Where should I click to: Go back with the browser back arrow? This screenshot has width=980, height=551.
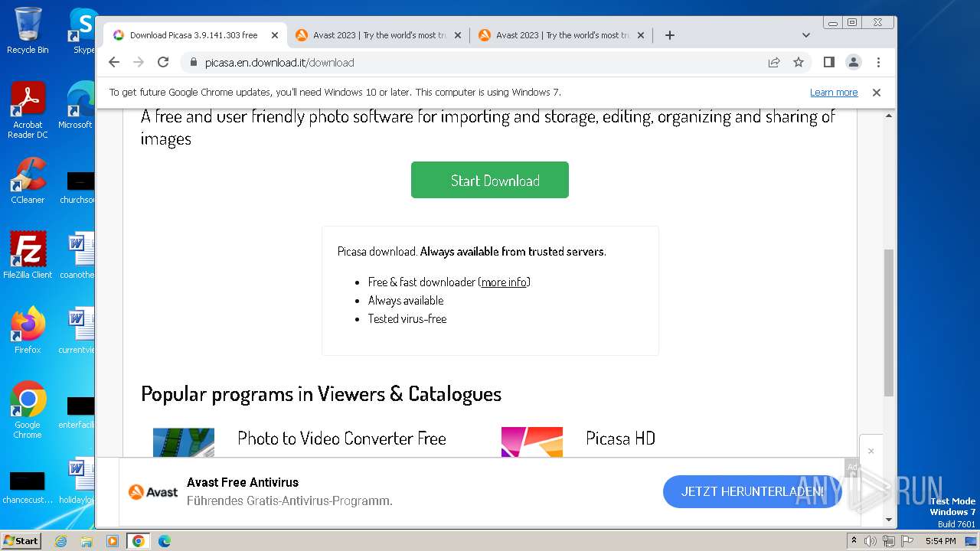click(114, 62)
